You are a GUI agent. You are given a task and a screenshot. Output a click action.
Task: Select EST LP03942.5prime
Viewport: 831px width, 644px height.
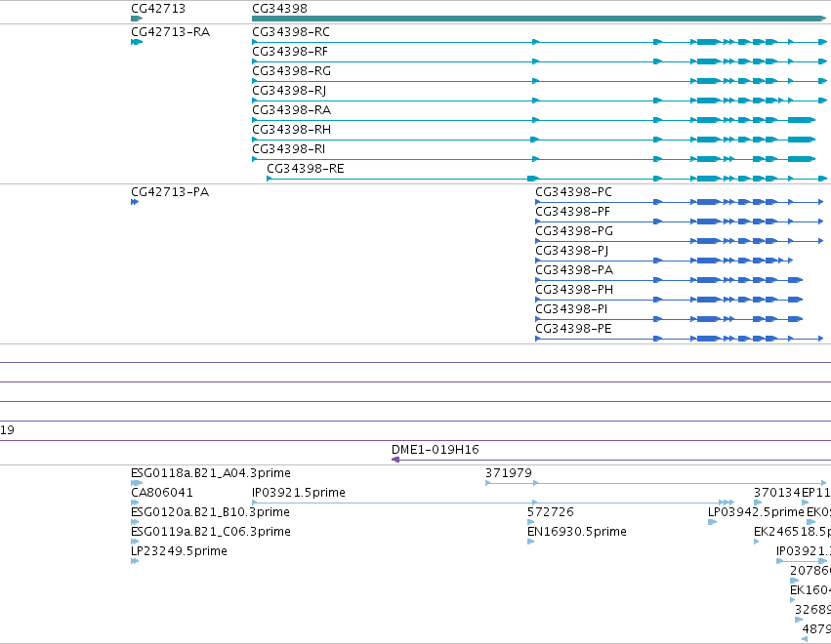(x=756, y=512)
